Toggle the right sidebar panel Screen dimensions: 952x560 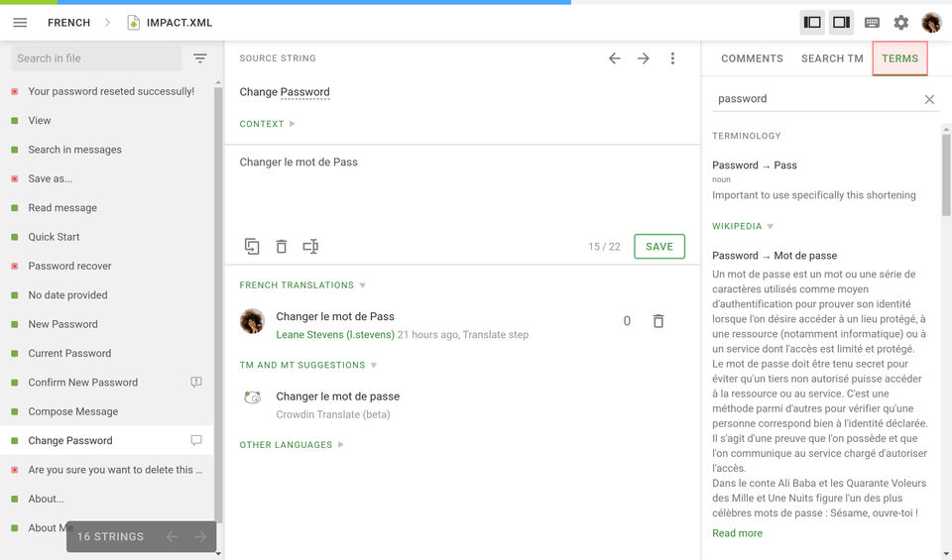tap(841, 23)
